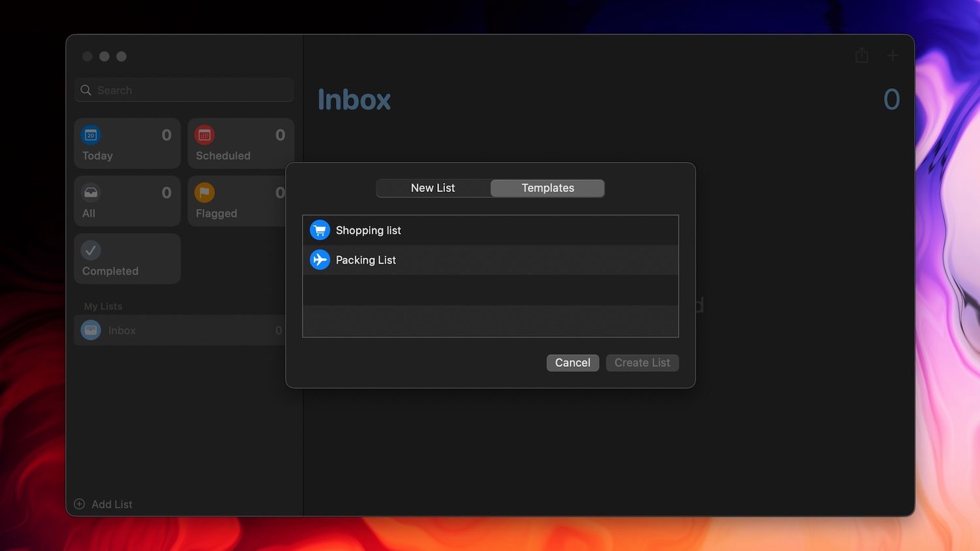The width and height of the screenshot is (980, 551).
Task: Select the Templates tab
Action: click(547, 188)
